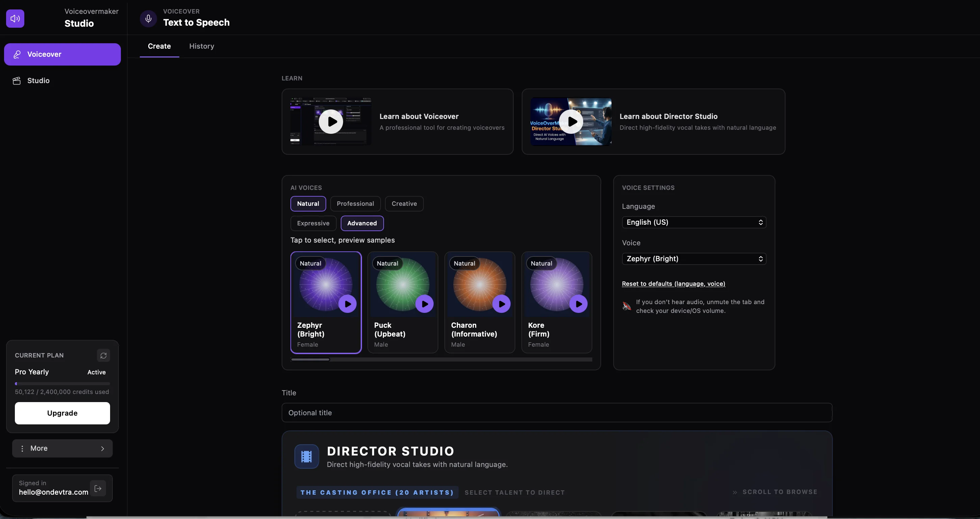980x519 pixels.
Task: Click the Upgrade button
Action: coord(62,413)
